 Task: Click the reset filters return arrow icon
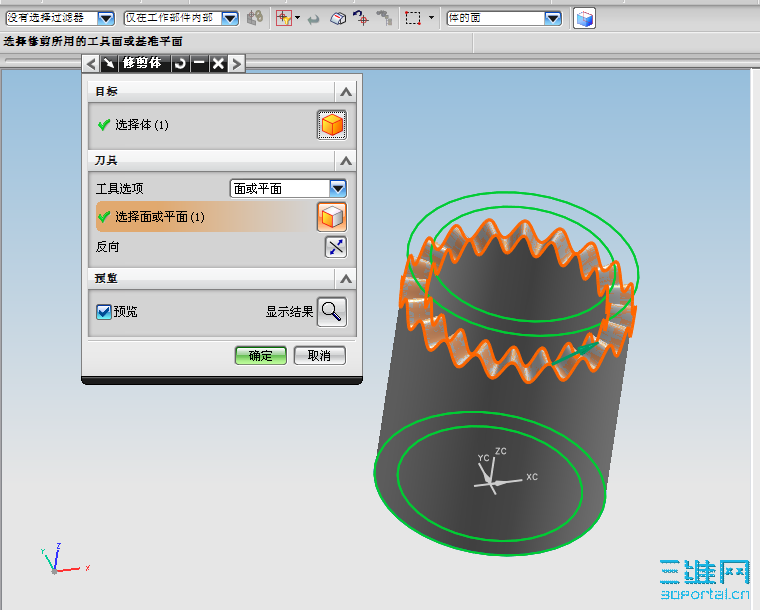tap(314, 19)
